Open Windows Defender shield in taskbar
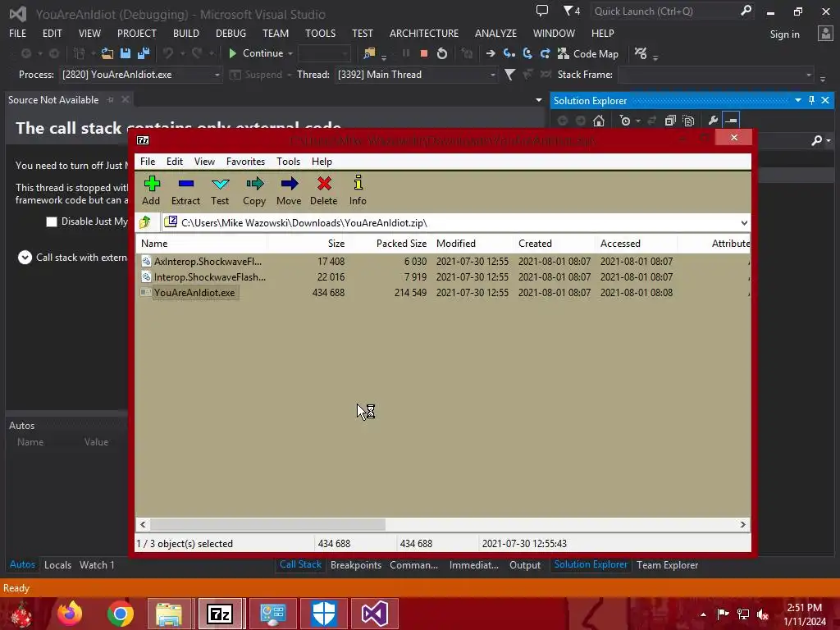840x630 pixels. pyautogui.click(x=323, y=614)
